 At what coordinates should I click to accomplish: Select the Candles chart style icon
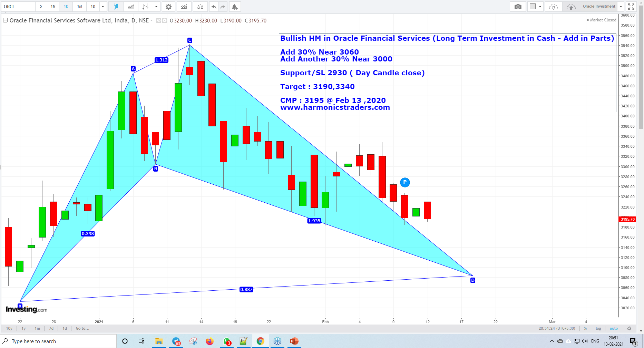click(x=116, y=7)
